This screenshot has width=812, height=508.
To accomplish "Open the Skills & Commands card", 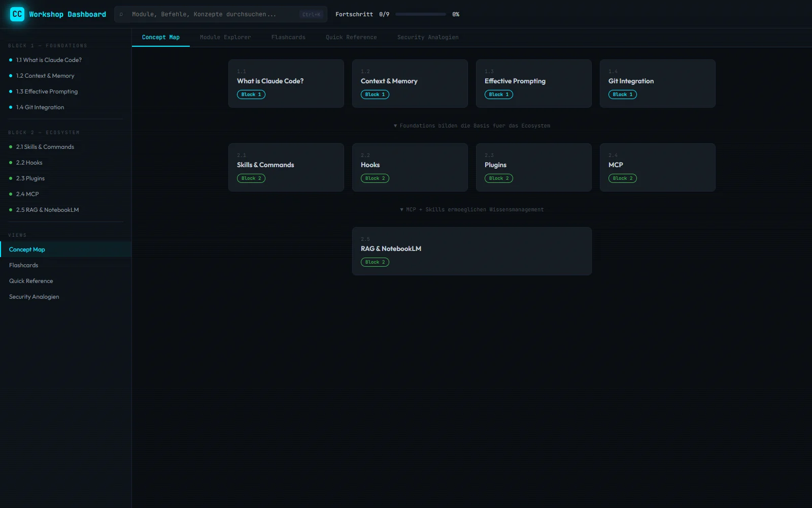I will [286, 167].
